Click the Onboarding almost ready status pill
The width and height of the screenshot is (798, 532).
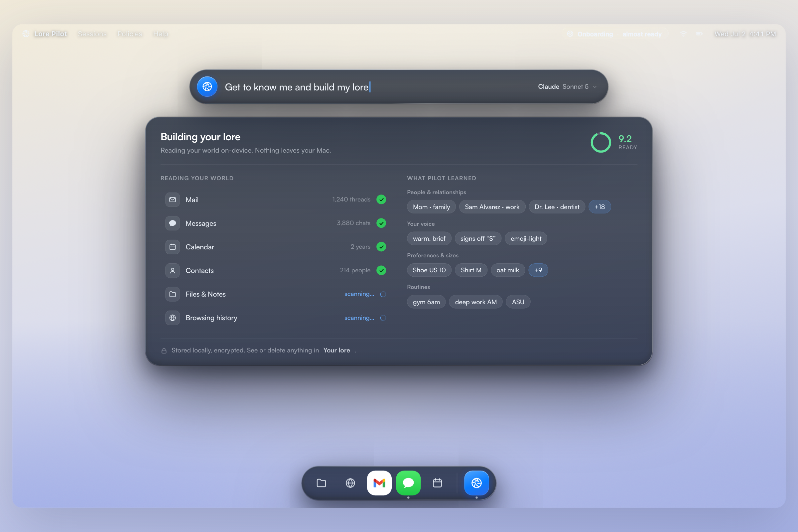click(x=614, y=34)
